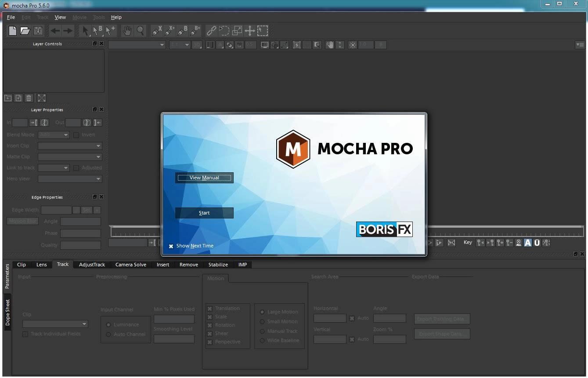Toggle the Autokey 'A' button
The height and width of the screenshot is (378, 588).
pyautogui.click(x=528, y=243)
